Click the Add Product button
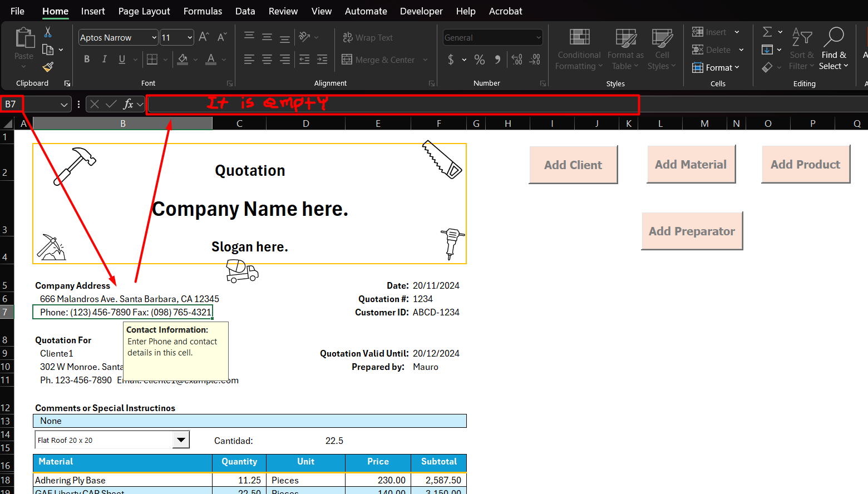The width and height of the screenshot is (868, 494). [x=805, y=164]
